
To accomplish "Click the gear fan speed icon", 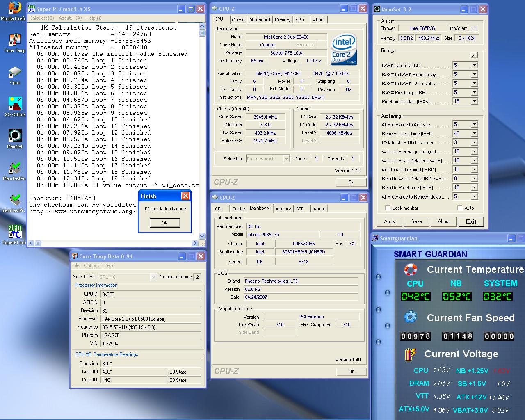I will [x=411, y=317].
